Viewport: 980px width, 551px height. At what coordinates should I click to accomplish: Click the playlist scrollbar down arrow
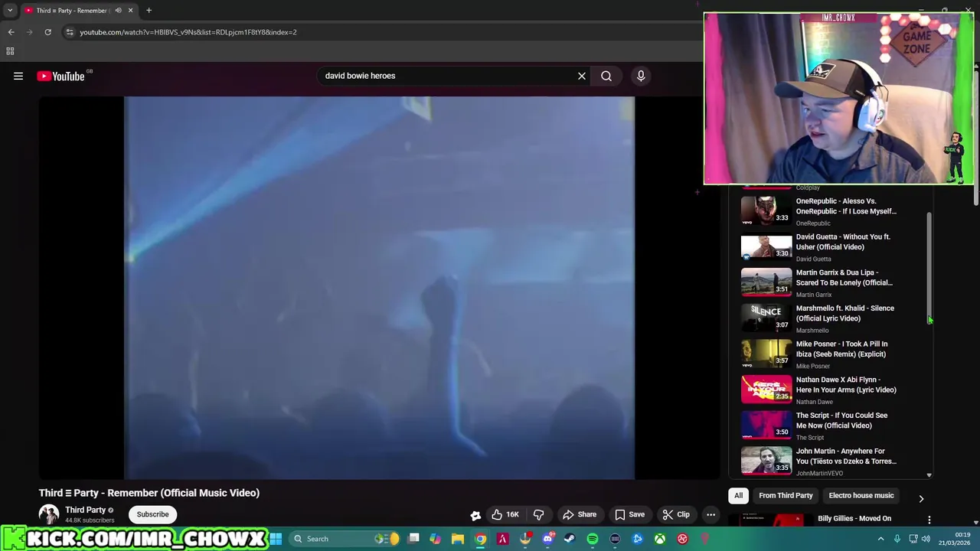point(929,474)
